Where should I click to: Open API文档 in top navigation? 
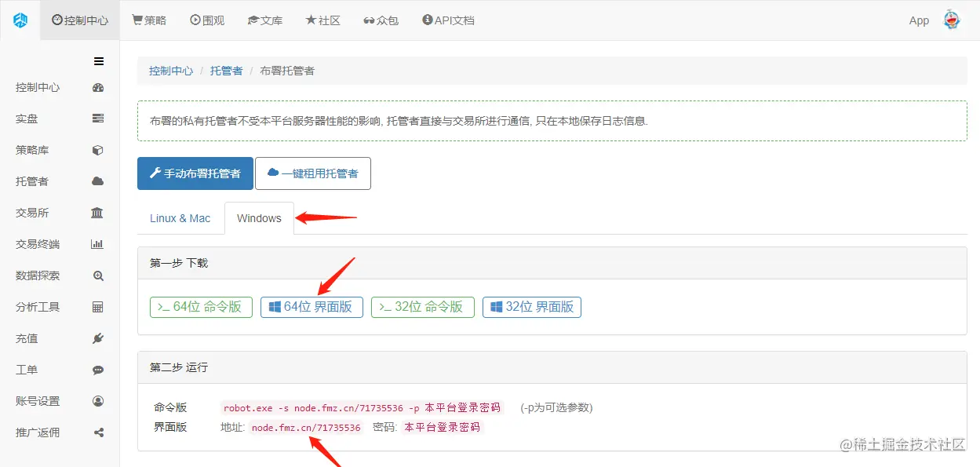click(x=448, y=20)
